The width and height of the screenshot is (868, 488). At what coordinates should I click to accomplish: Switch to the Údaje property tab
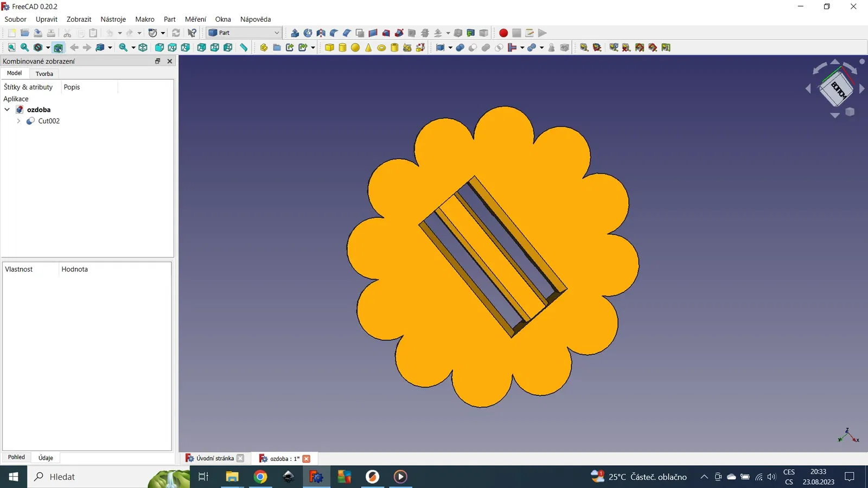[46, 458]
